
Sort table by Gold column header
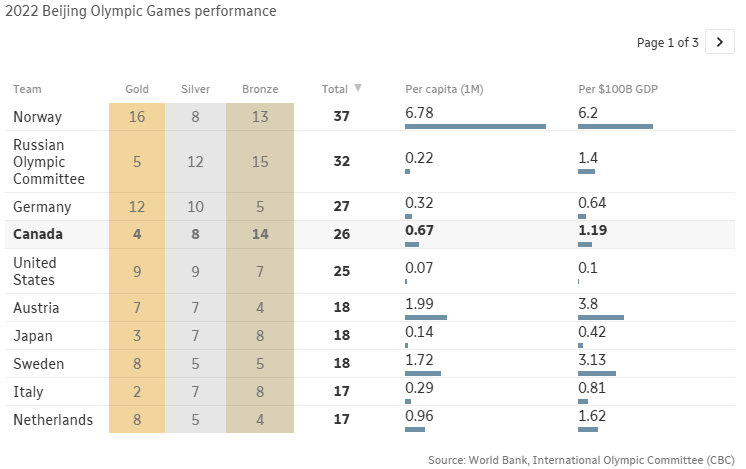coord(137,89)
